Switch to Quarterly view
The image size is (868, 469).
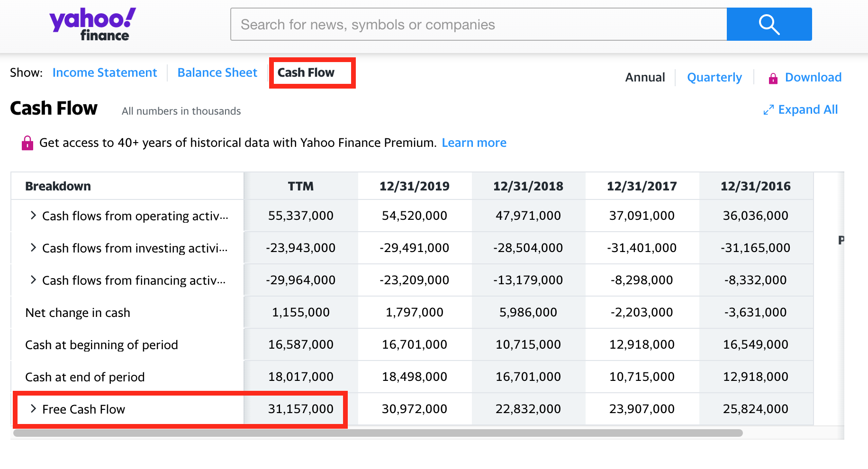point(714,77)
